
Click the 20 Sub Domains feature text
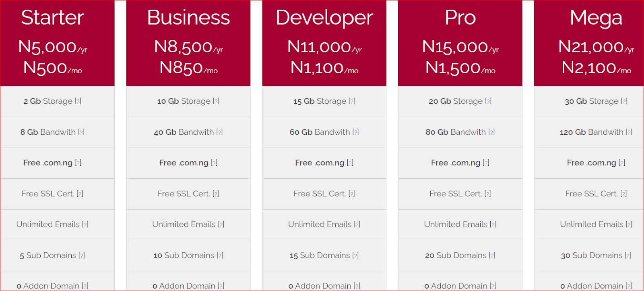click(456, 256)
